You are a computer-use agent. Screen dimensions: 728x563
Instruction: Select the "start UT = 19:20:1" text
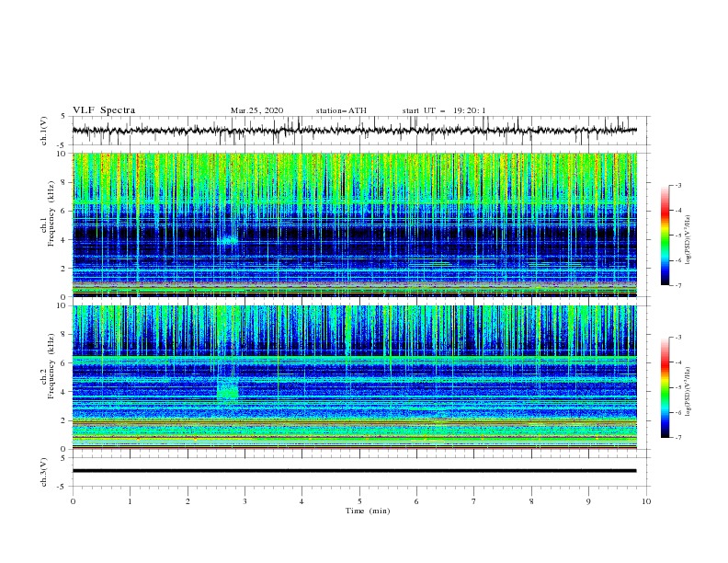click(444, 110)
